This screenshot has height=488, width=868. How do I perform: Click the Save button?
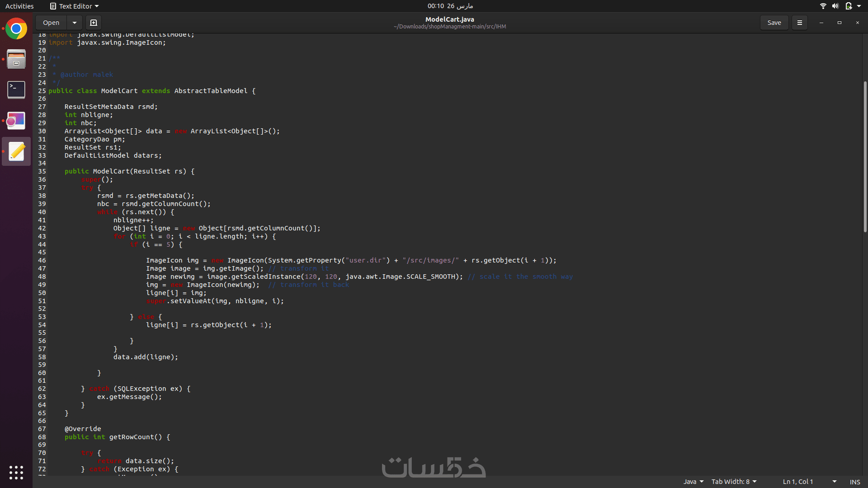(x=774, y=23)
